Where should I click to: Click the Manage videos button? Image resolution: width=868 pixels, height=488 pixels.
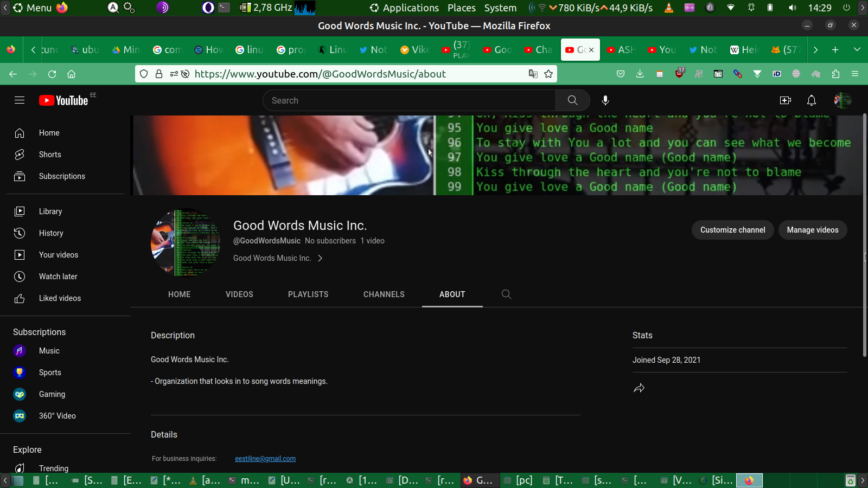tap(812, 230)
